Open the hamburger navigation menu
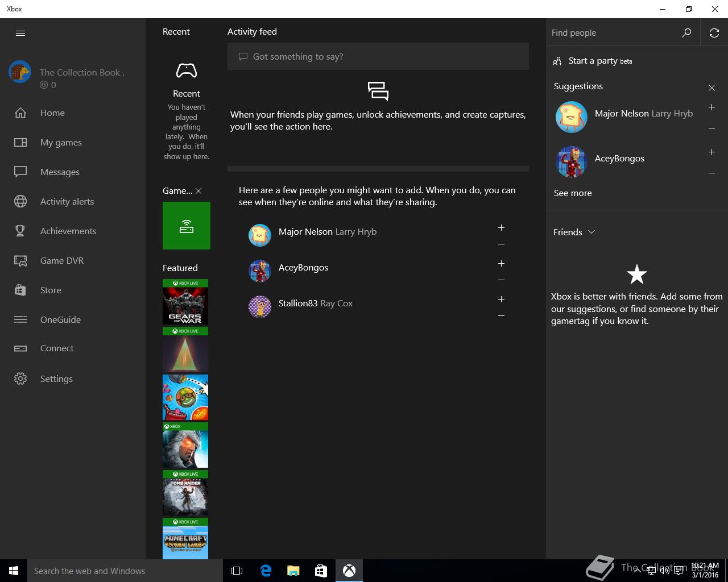728x582 pixels. click(x=20, y=33)
